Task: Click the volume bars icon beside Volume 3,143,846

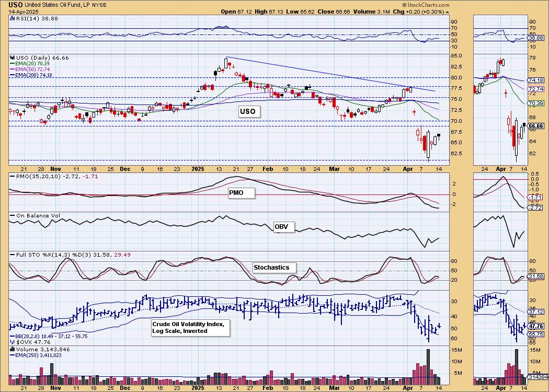Action: (x=13, y=349)
